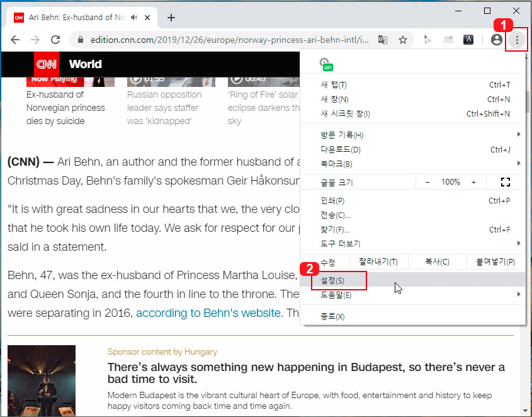This screenshot has height=417, width=532.
Task: Open the user profile avatar icon
Action: click(496, 40)
